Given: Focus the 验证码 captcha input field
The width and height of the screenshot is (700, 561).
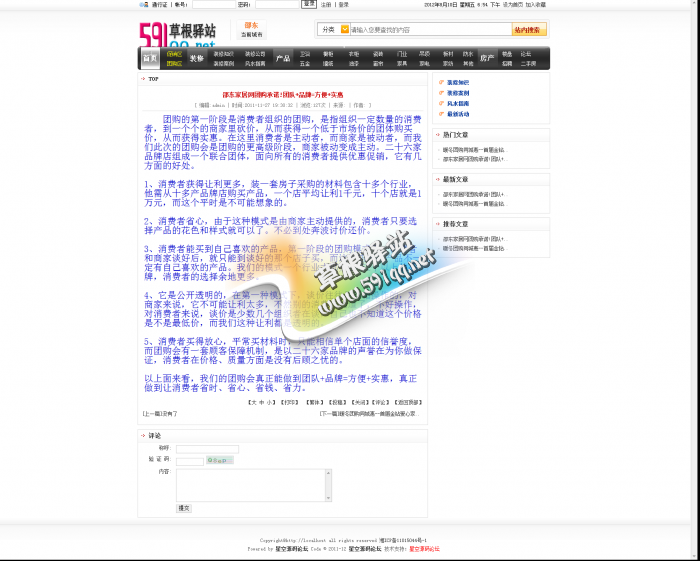Looking at the screenshot, I should coord(190,461).
